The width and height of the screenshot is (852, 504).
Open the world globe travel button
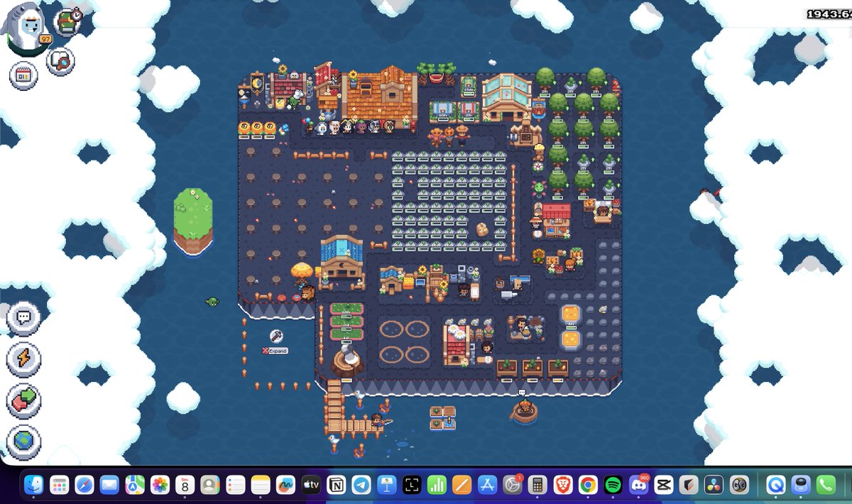23,443
